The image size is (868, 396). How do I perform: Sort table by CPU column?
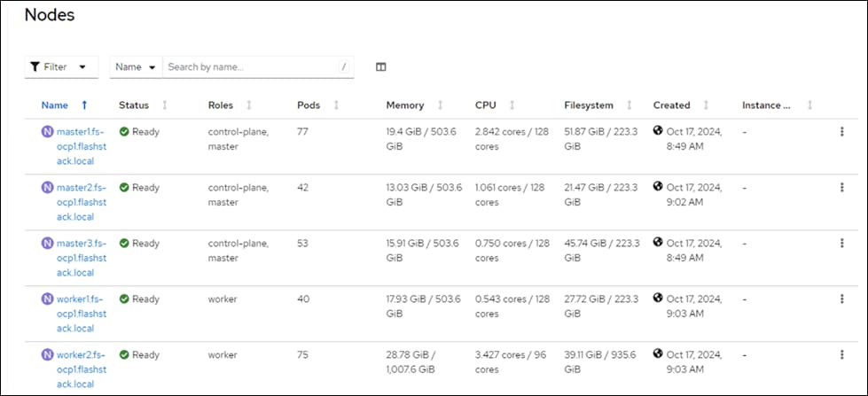pyautogui.click(x=495, y=105)
